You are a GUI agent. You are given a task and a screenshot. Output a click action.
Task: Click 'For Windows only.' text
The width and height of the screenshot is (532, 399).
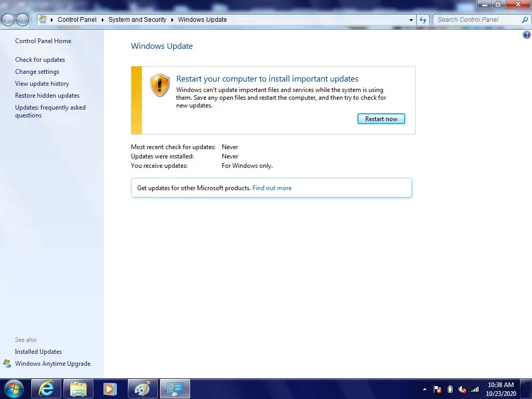(x=247, y=166)
